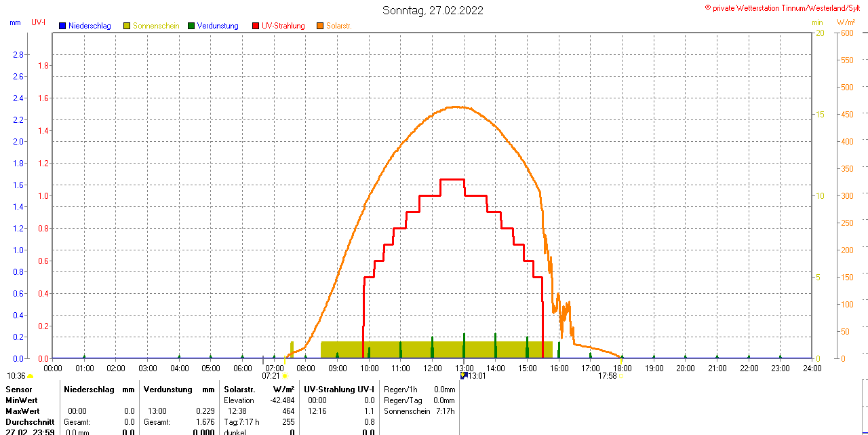
Task: Click the 18:00 time axis label
Action: click(x=622, y=368)
